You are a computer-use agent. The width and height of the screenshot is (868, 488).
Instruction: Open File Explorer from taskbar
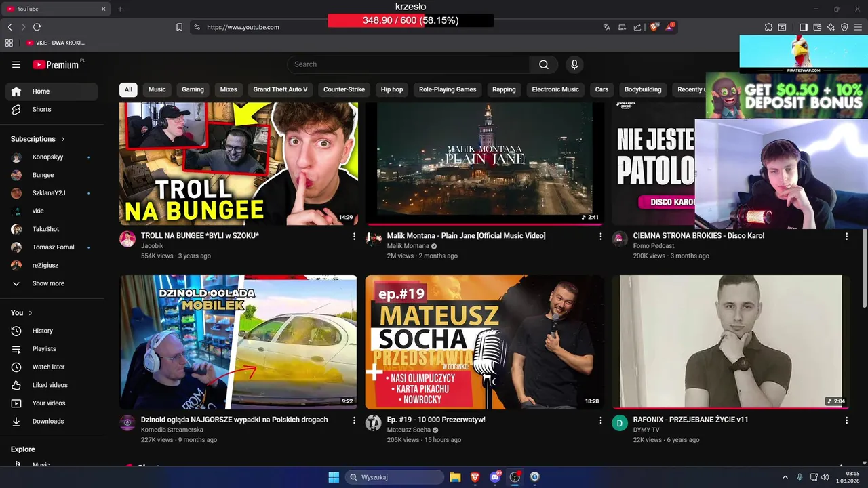[x=455, y=477]
